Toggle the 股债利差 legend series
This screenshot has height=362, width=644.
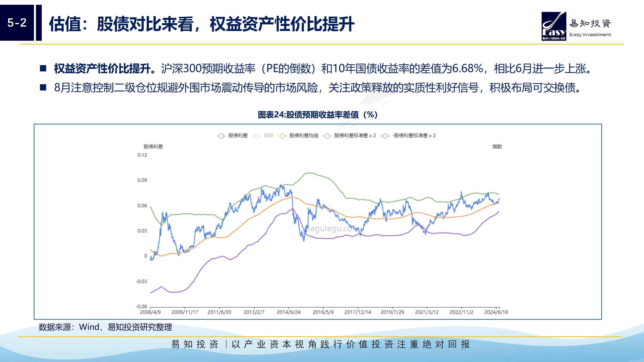pyautogui.click(x=232, y=136)
